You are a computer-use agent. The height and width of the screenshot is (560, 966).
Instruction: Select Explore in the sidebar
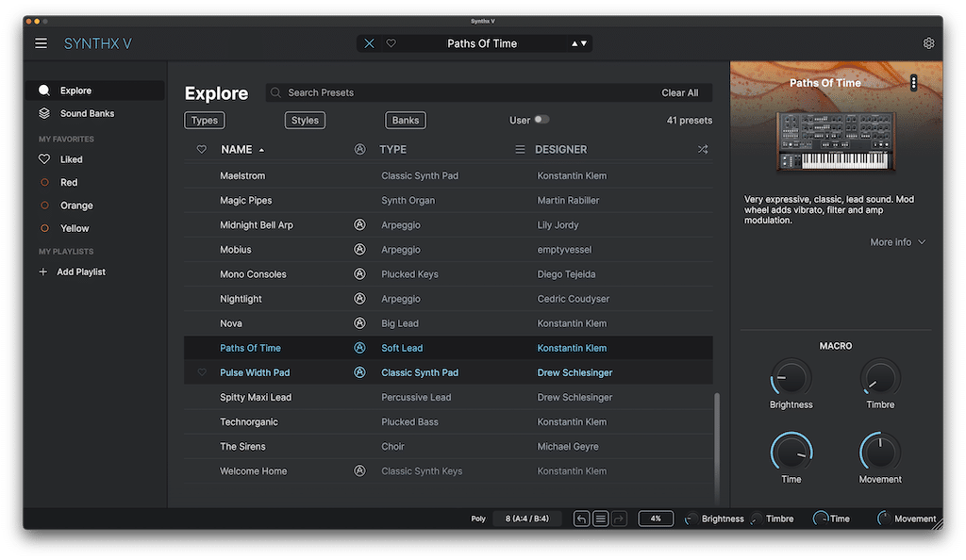tap(95, 91)
